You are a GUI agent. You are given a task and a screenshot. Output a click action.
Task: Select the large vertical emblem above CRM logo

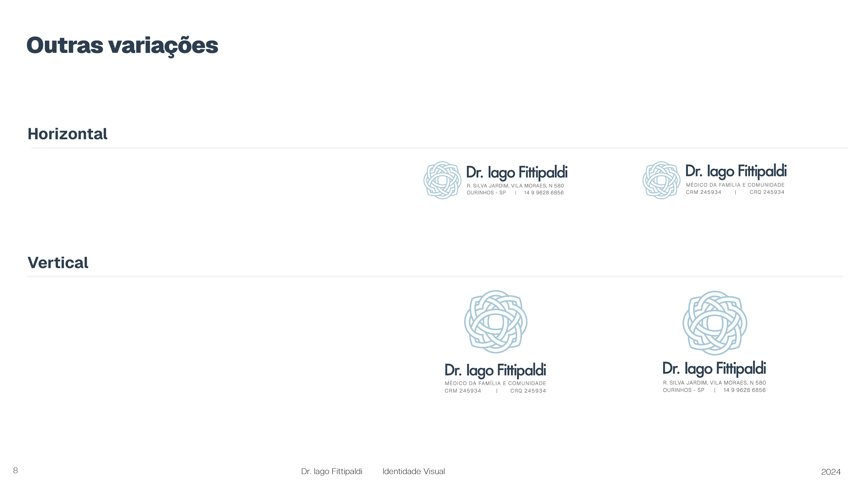[x=496, y=322]
